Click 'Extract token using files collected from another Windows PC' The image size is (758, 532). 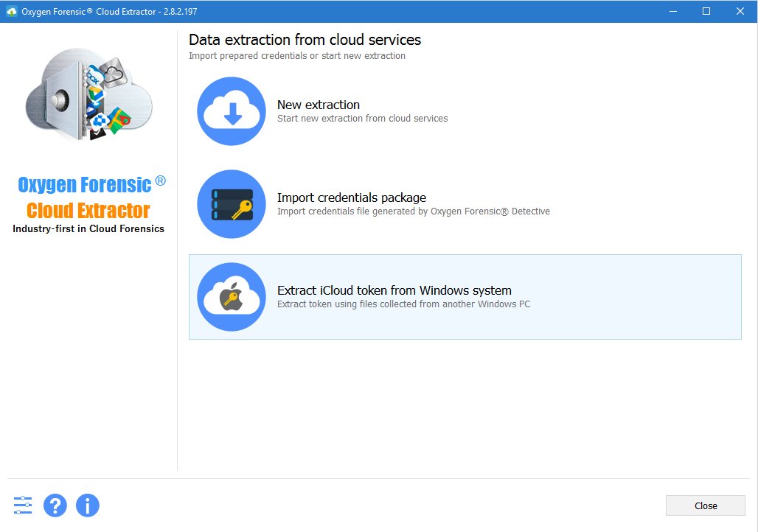(403, 304)
